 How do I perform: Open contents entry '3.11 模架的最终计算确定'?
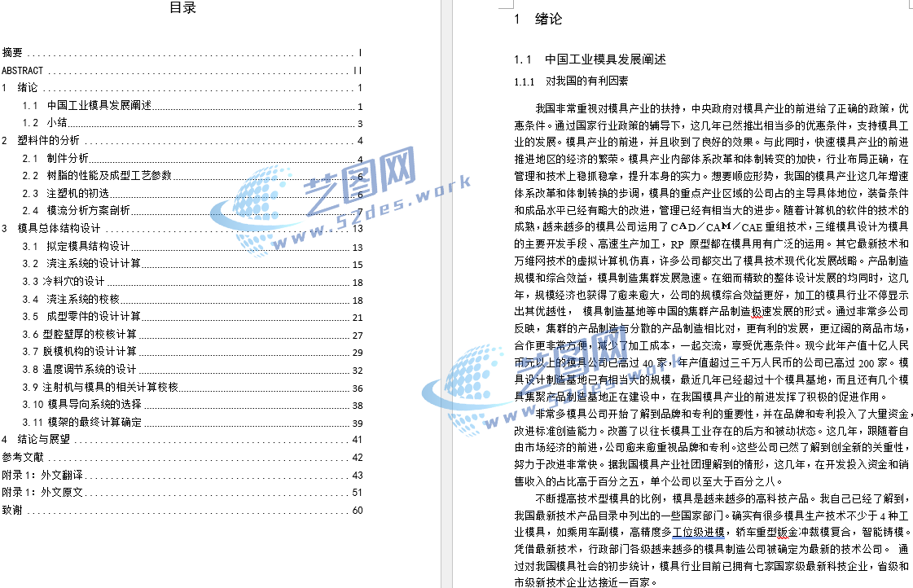pyautogui.click(x=193, y=423)
